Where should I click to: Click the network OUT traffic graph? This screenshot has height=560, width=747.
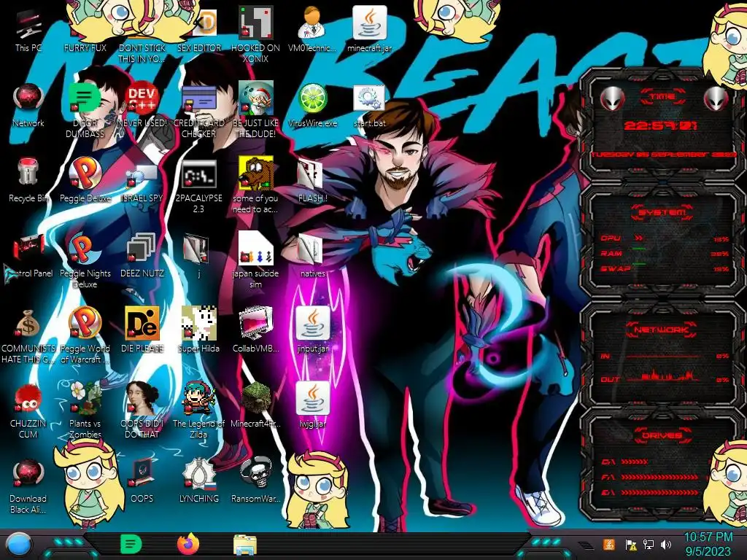tap(662, 376)
